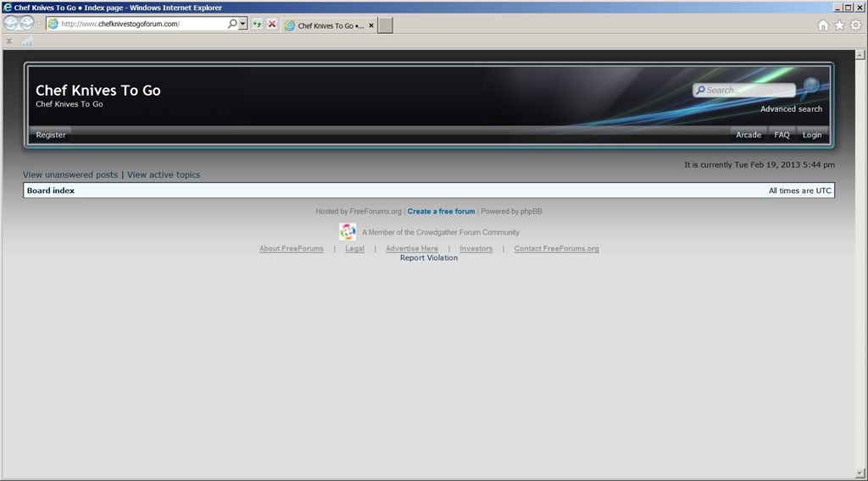Close the toolbar with small x
Viewport: 868px width, 481px height.
click(8, 41)
